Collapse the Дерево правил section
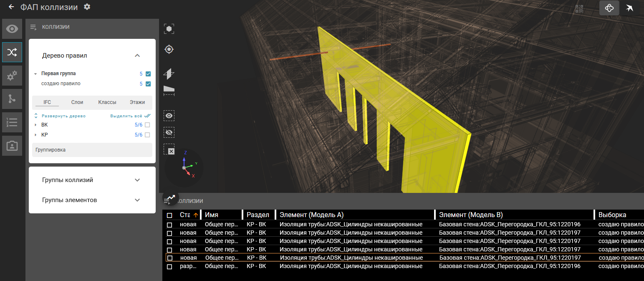 [x=137, y=56]
